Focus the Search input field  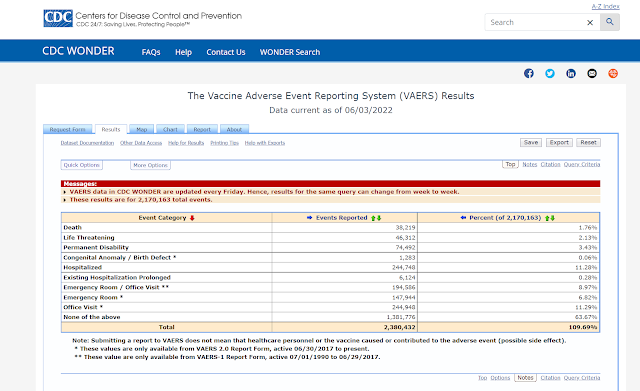pos(536,22)
